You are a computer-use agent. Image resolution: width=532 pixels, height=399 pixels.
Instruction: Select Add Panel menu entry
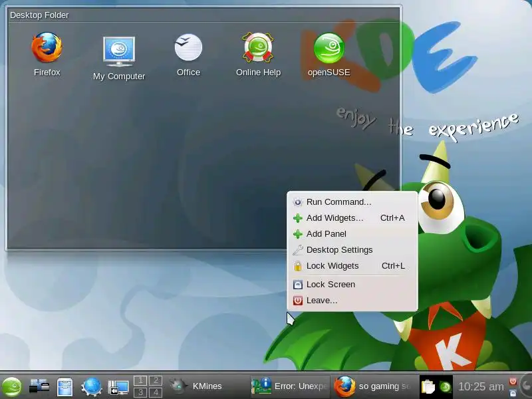click(352, 234)
